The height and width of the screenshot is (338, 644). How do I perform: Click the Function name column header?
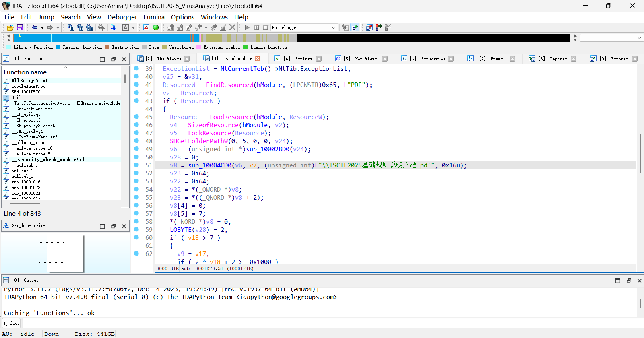click(x=25, y=72)
